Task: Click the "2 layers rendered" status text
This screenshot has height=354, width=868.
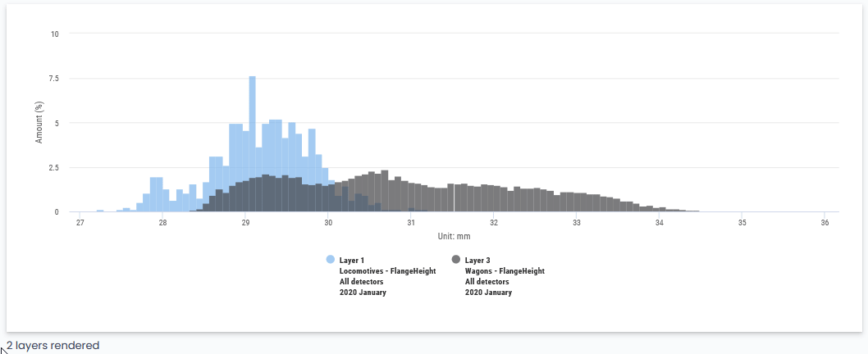Action: [53, 346]
